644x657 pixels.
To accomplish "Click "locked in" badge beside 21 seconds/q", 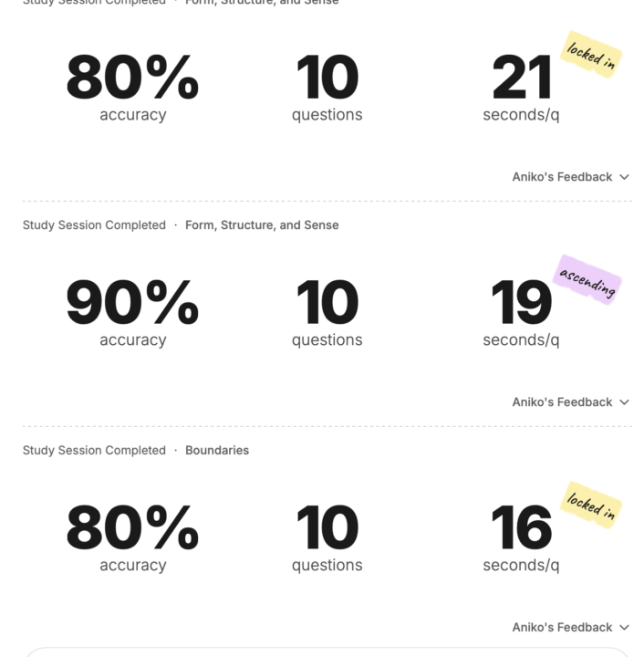I will coord(590,55).
